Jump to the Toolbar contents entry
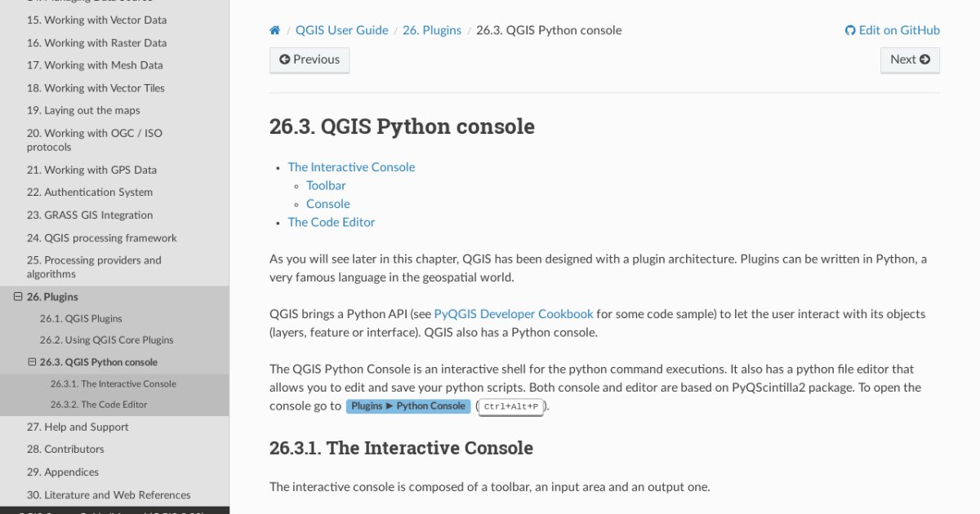This screenshot has height=514, width=980. tap(326, 185)
